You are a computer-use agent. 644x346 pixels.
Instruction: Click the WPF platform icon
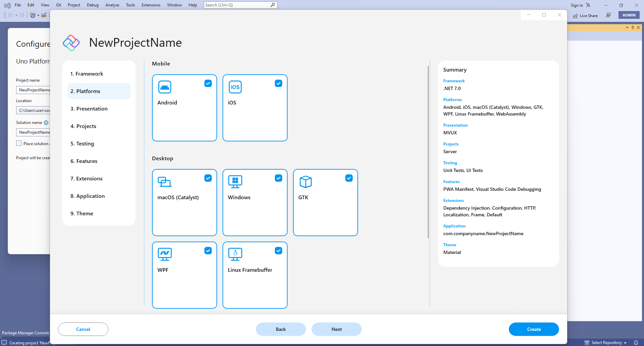click(164, 254)
